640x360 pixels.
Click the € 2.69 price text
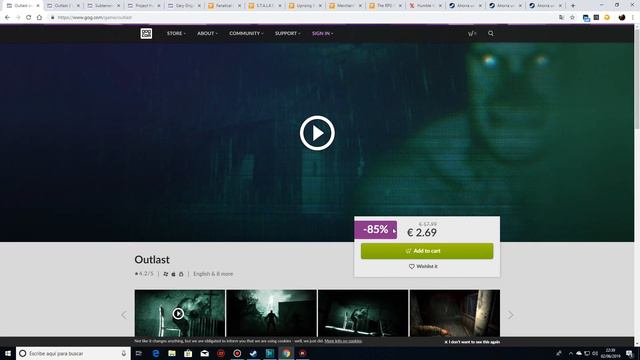click(x=422, y=233)
